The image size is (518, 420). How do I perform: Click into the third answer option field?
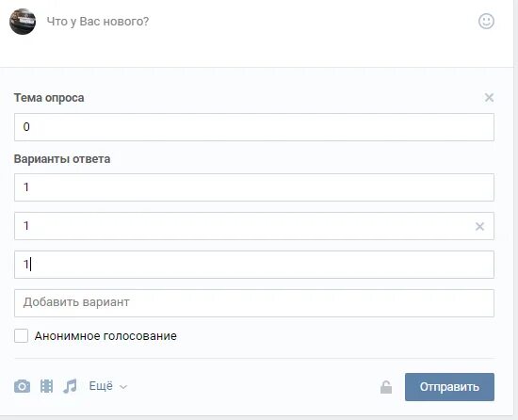tap(254, 265)
